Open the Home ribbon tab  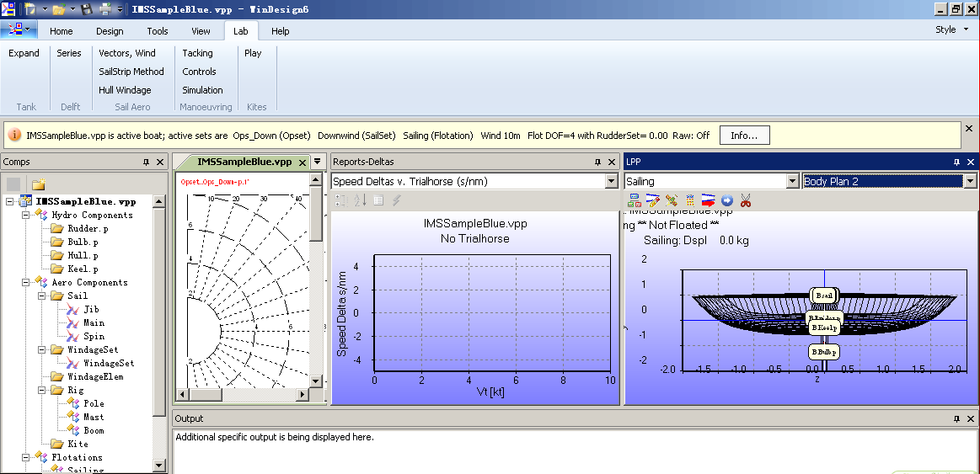tap(62, 31)
